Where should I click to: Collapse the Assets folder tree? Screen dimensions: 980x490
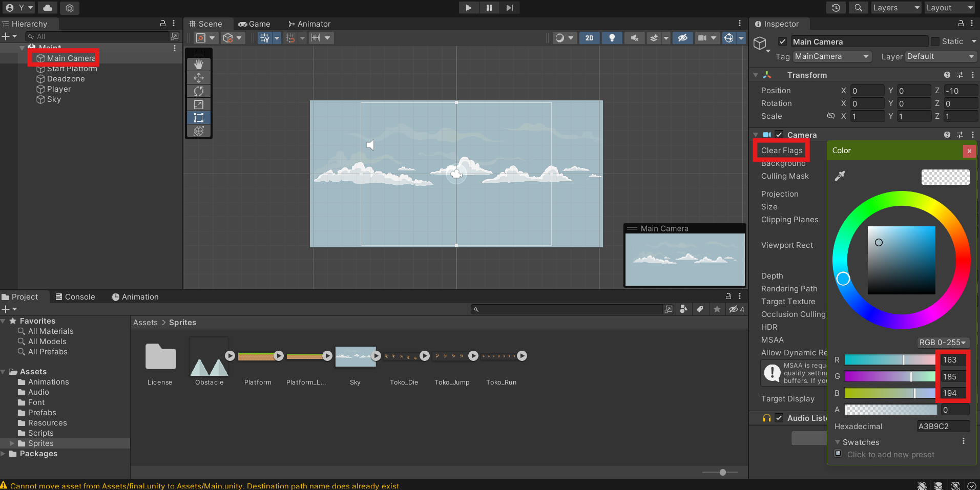(3, 372)
